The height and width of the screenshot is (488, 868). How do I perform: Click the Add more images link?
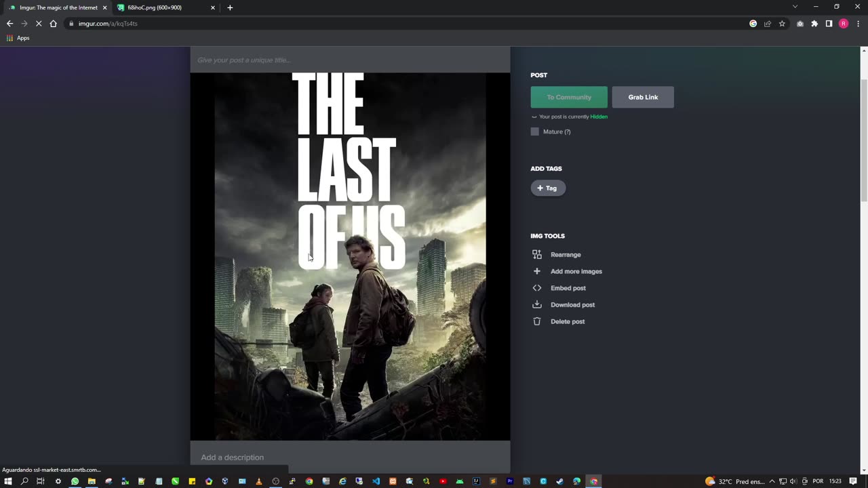click(x=576, y=271)
